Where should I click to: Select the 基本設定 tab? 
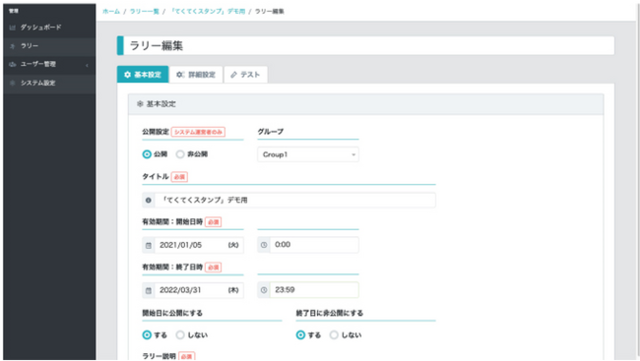point(143,75)
